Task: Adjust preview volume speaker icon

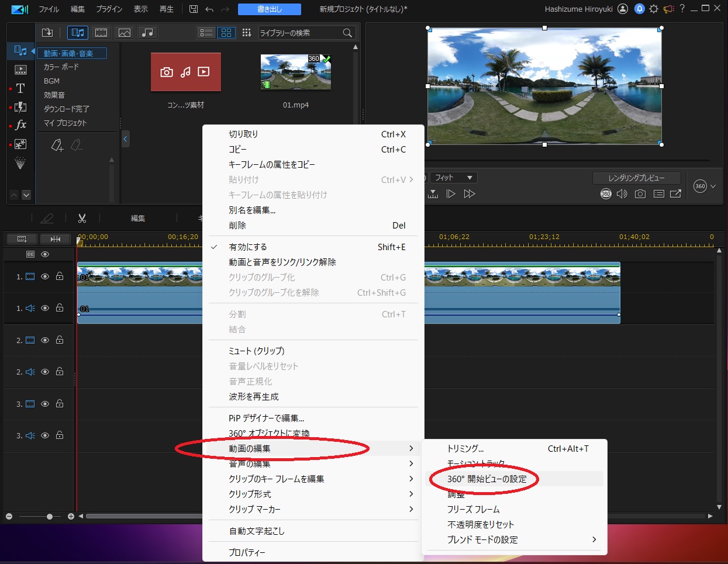Action: (622, 193)
